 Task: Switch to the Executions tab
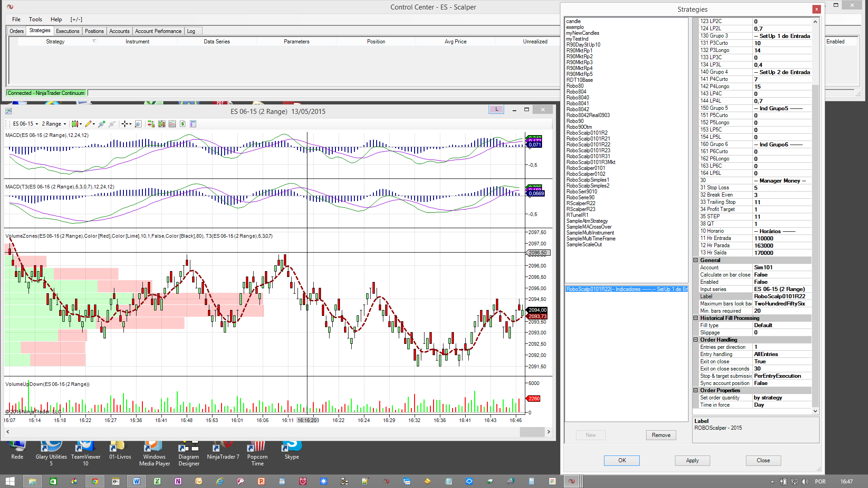tap(67, 31)
